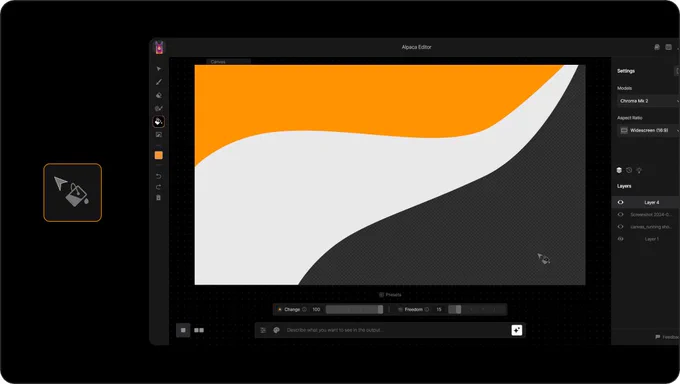Viewport: 680px width, 384px height.
Task: Open the Aspect Ratio Widescreen dropdown
Action: pos(648,130)
